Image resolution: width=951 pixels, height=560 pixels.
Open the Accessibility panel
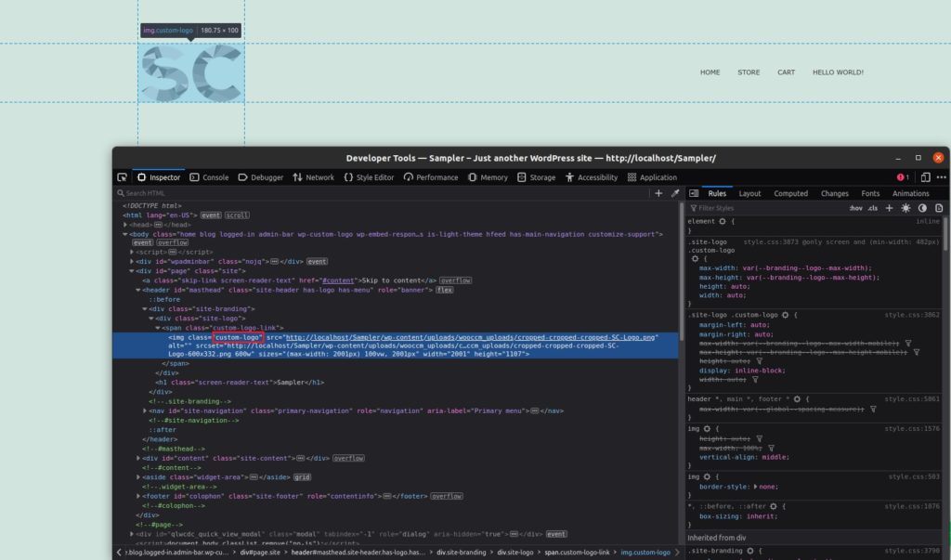tap(592, 177)
